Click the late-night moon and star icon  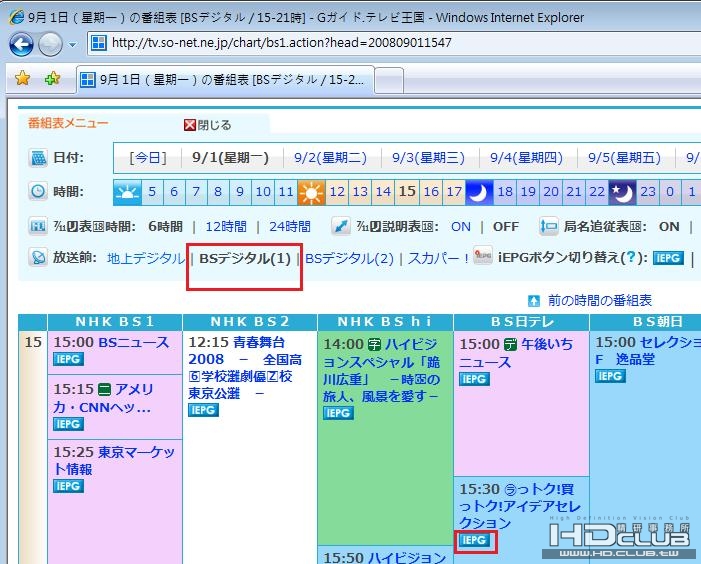622,193
